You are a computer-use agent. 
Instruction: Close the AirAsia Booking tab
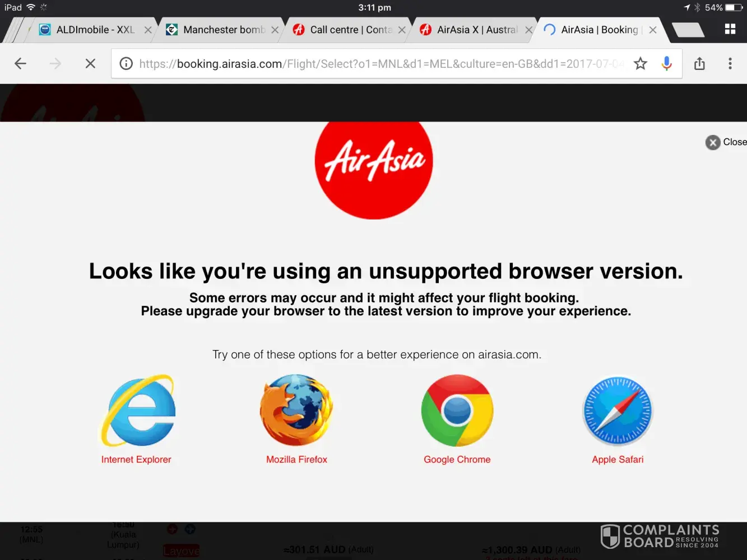pyautogui.click(x=653, y=30)
